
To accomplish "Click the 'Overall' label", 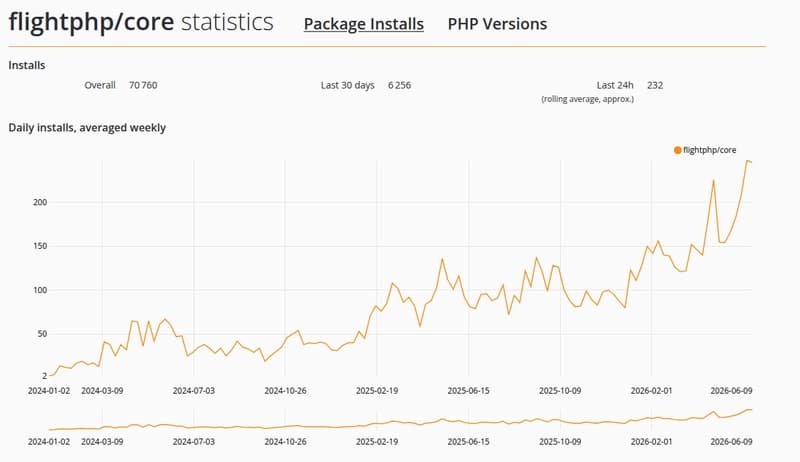I will pyautogui.click(x=100, y=85).
